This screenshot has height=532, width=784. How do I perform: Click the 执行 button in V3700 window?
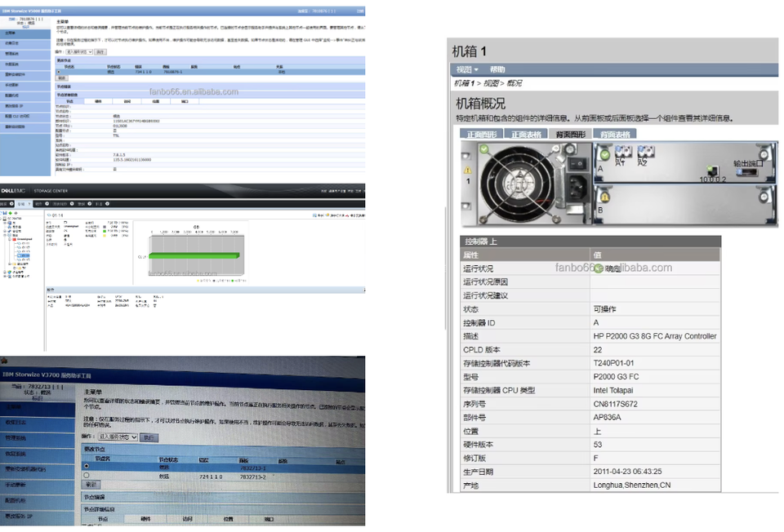pos(149,437)
